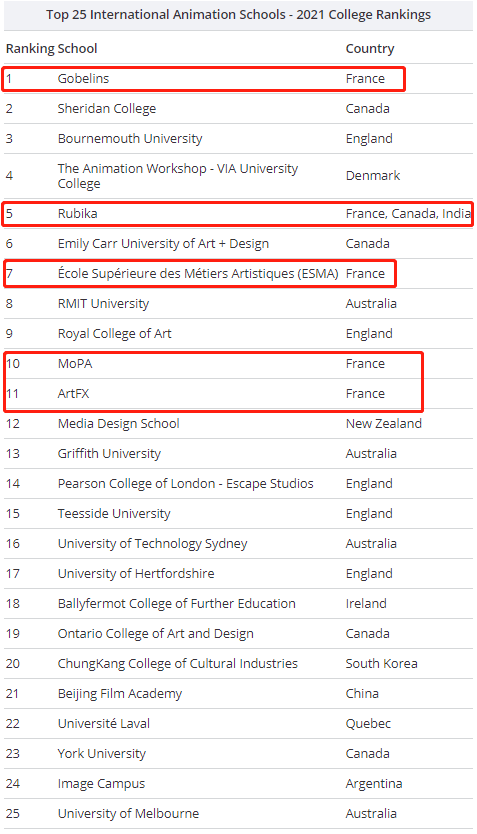Click the Country column header
Image resolution: width=477 pixels, height=834 pixels.
click(370, 49)
